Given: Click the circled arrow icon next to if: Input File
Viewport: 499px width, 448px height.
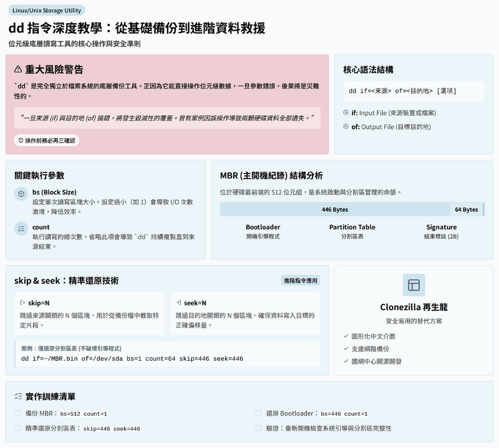Looking at the screenshot, I should tap(346, 113).
